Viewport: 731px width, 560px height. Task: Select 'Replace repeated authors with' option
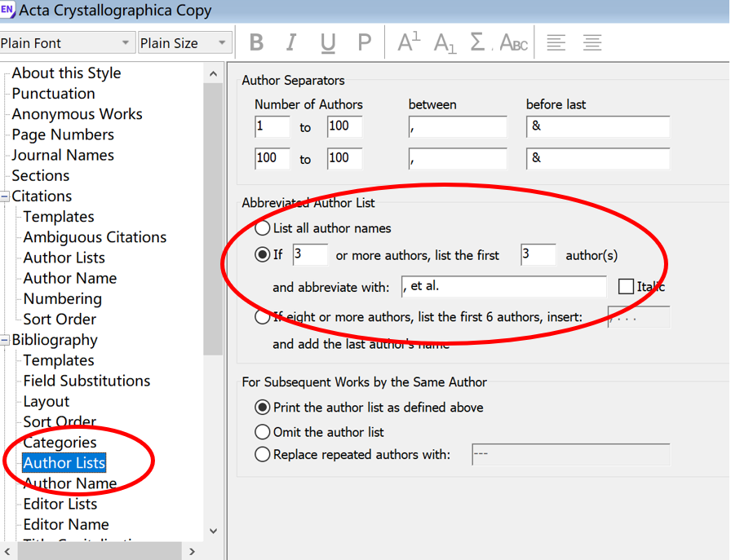point(263,454)
